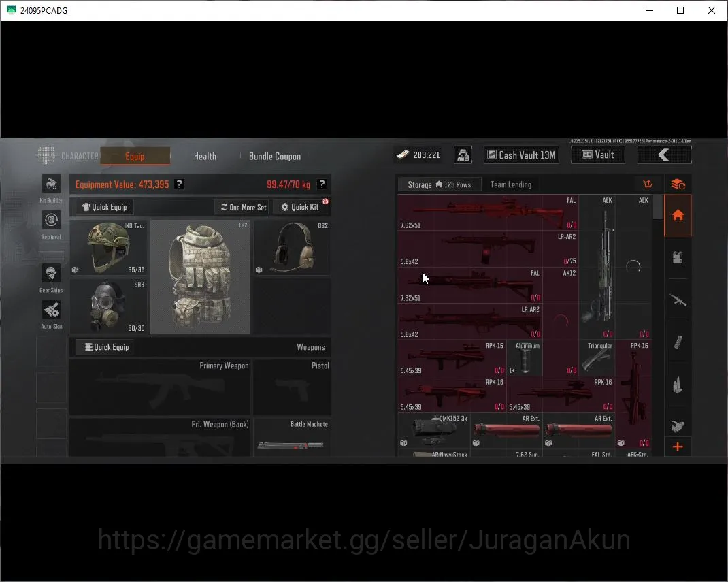The image size is (728, 582).
Task: Click the Quick Kit button
Action: [x=301, y=207]
